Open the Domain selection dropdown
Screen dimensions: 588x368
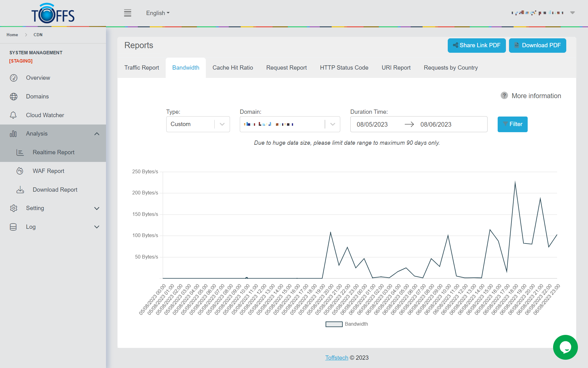(290, 124)
